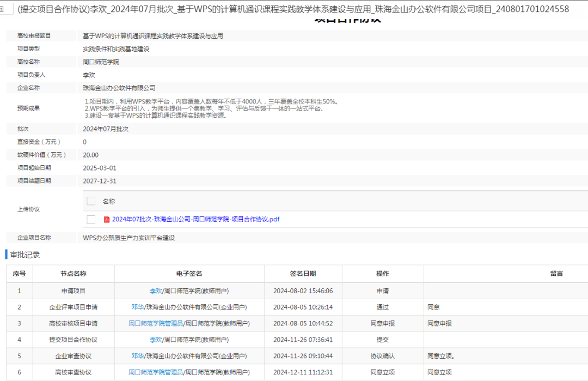
Task: Select the start date 2025-03-01
Action: click(x=100, y=168)
